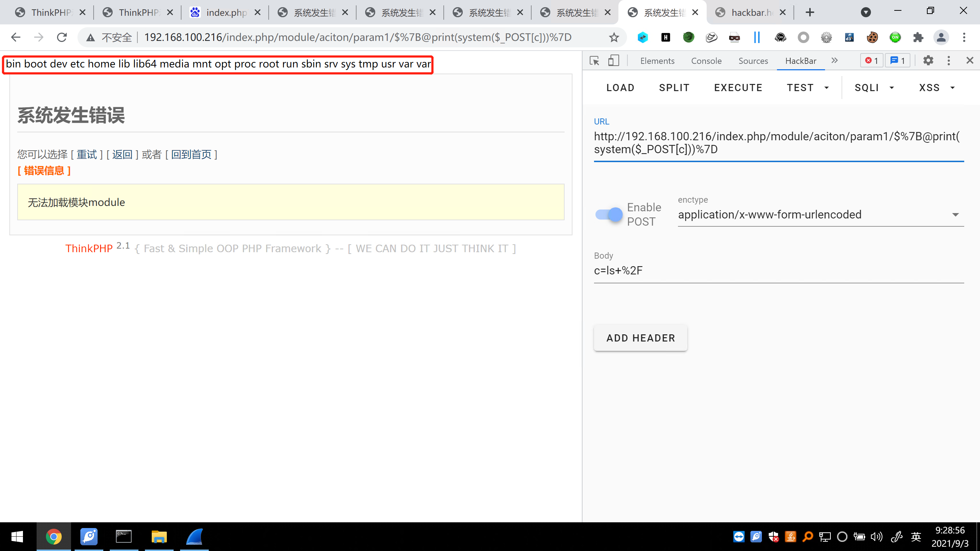Open the tab search dropdown arrow

tap(866, 12)
